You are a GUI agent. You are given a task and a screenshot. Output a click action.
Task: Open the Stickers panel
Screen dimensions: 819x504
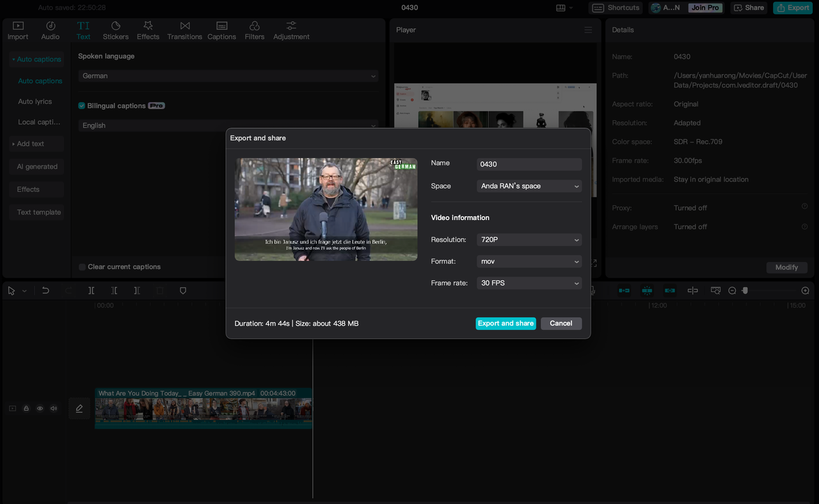(x=116, y=31)
